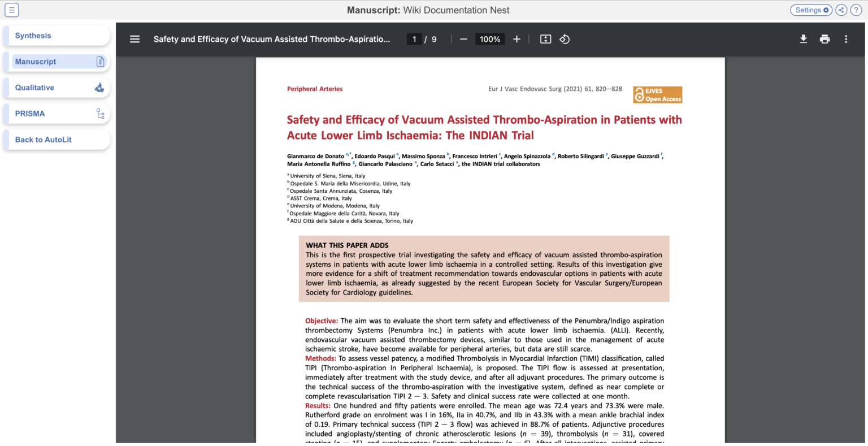The height and width of the screenshot is (446, 868).
Task: Select the Manuscript sidebar item
Action: 57,62
